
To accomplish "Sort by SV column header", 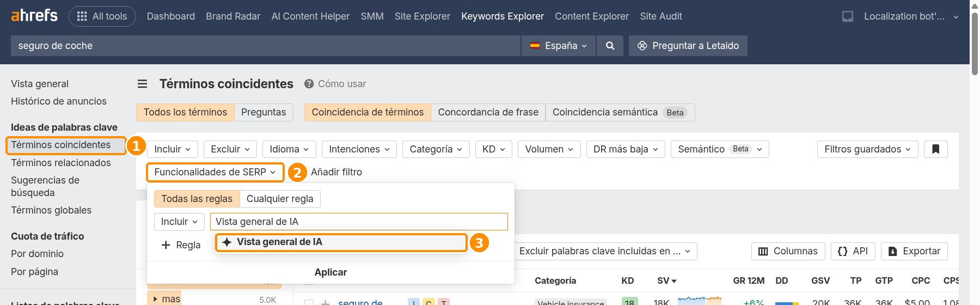I will [666, 281].
